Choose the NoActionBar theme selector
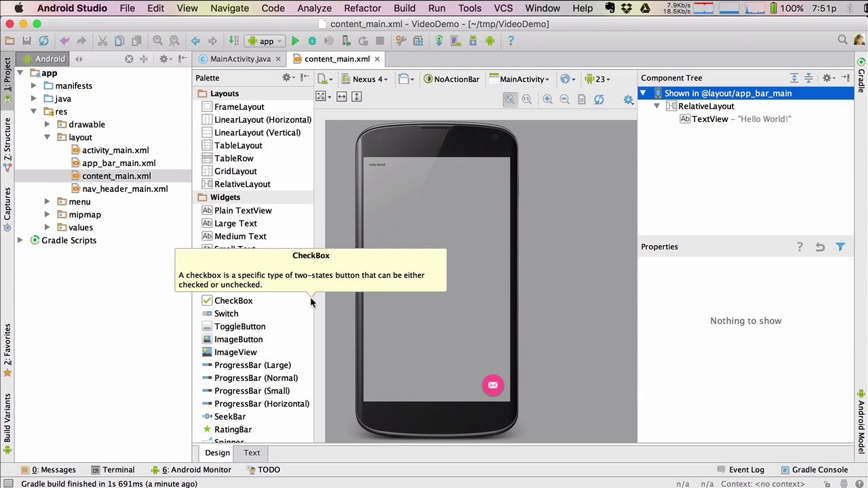The width and height of the screenshot is (868, 488). click(x=452, y=79)
